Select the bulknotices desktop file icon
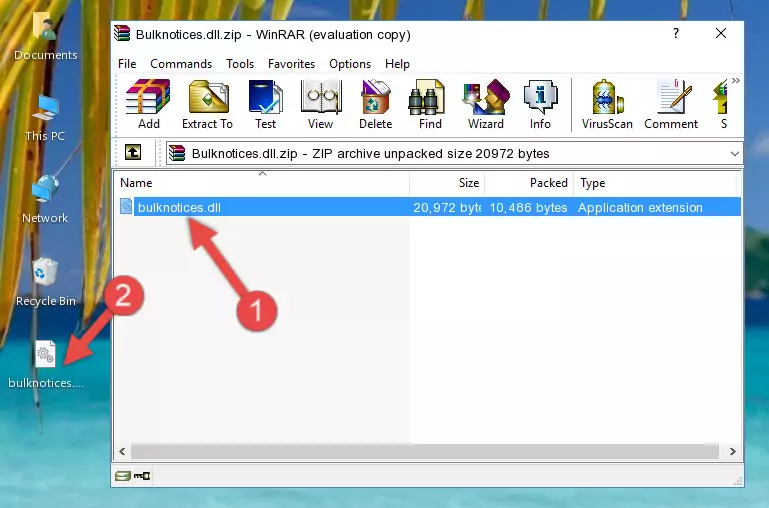This screenshot has height=508, width=769. tap(46, 364)
